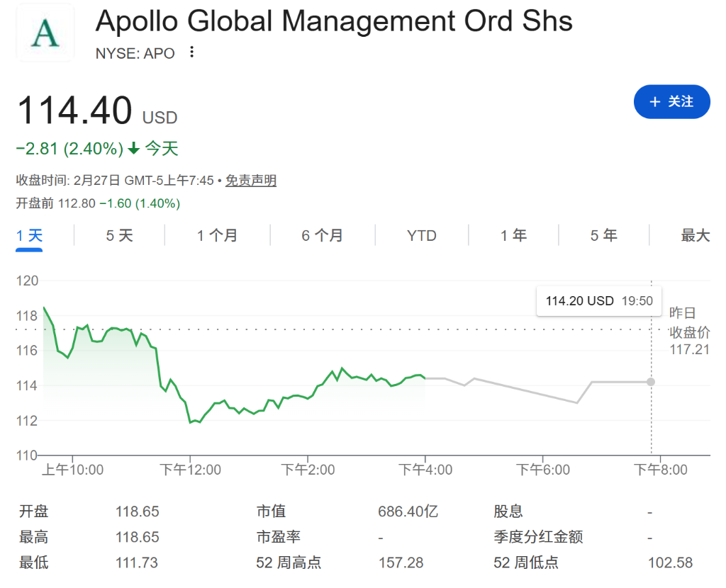Click the current price point on the chart line

click(650, 382)
